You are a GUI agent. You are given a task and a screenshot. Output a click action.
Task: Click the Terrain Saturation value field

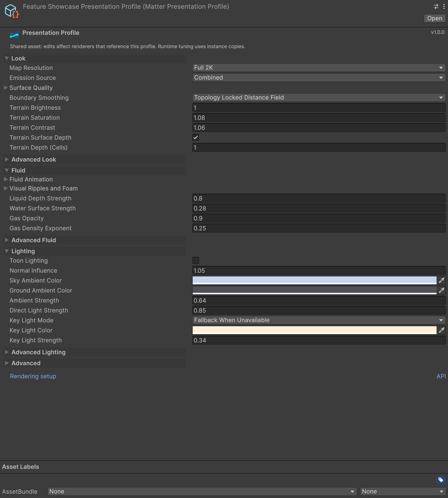tap(319, 118)
